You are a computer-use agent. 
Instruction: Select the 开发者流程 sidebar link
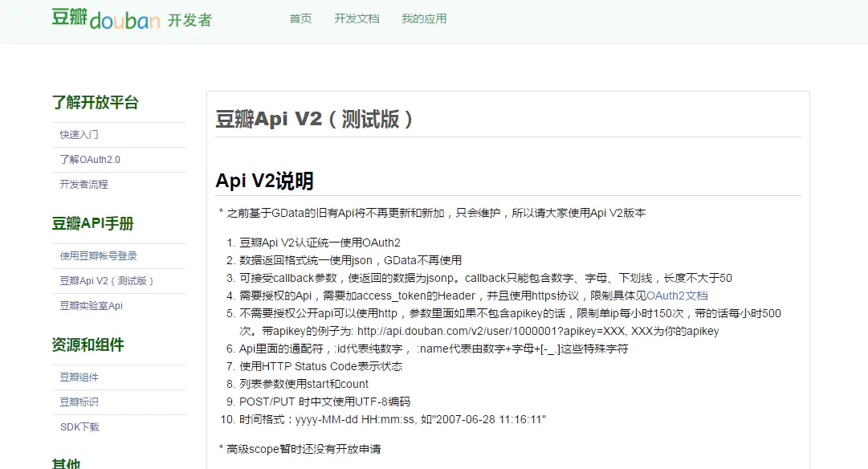(x=84, y=185)
